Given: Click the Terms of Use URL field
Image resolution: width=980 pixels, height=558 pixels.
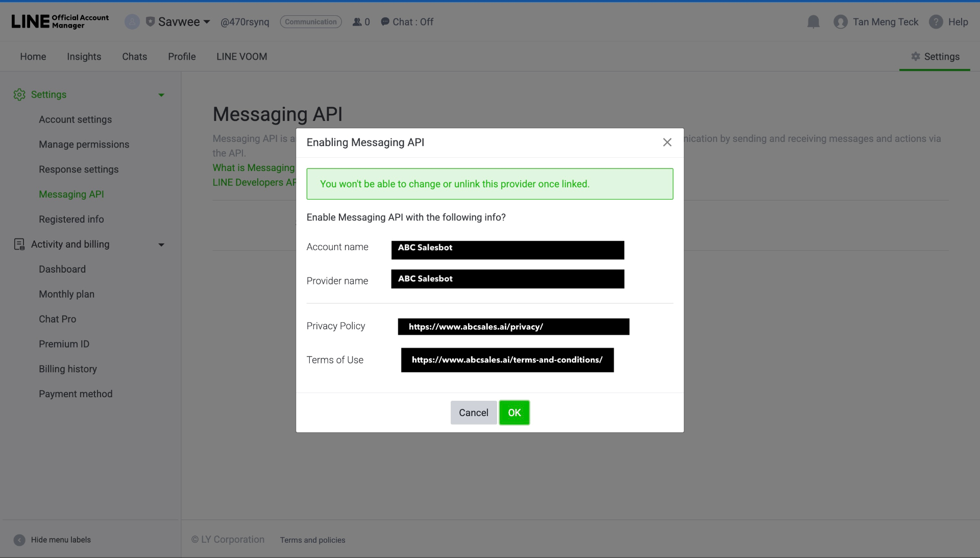Looking at the screenshot, I should point(507,360).
